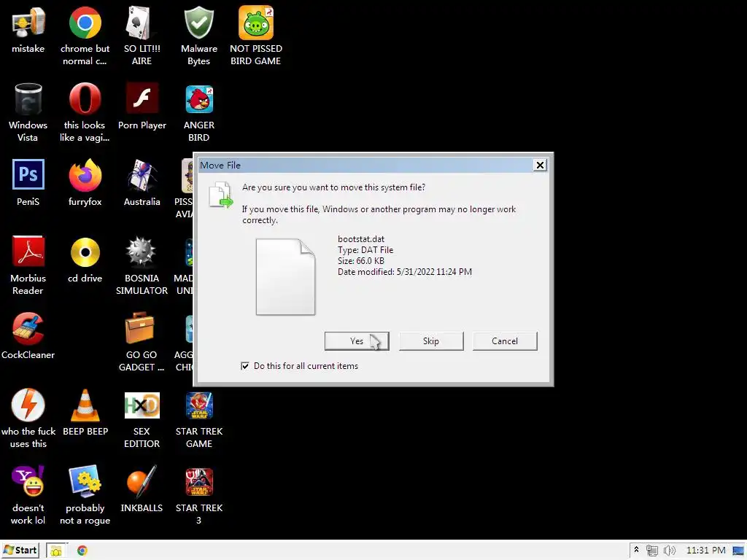
Task: Cancel the Move File dialog
Action: [505, 341]
